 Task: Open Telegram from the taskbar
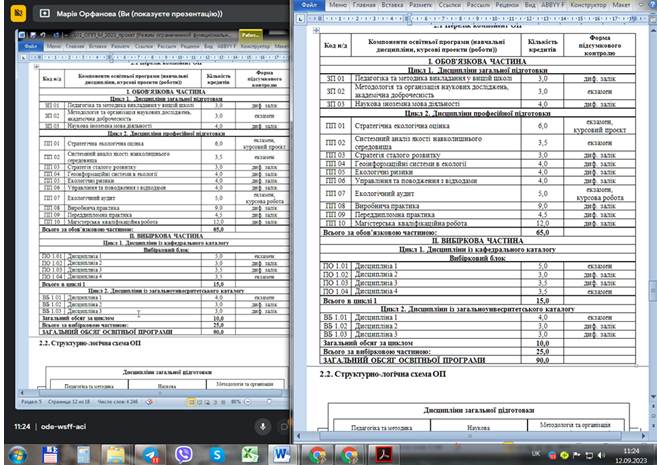point(150,454)
